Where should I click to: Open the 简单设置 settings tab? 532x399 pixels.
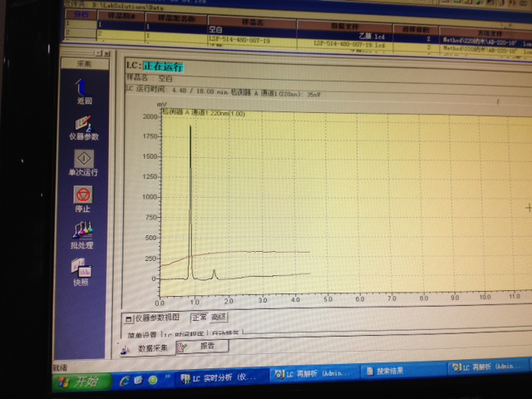(x=142, y=334)
